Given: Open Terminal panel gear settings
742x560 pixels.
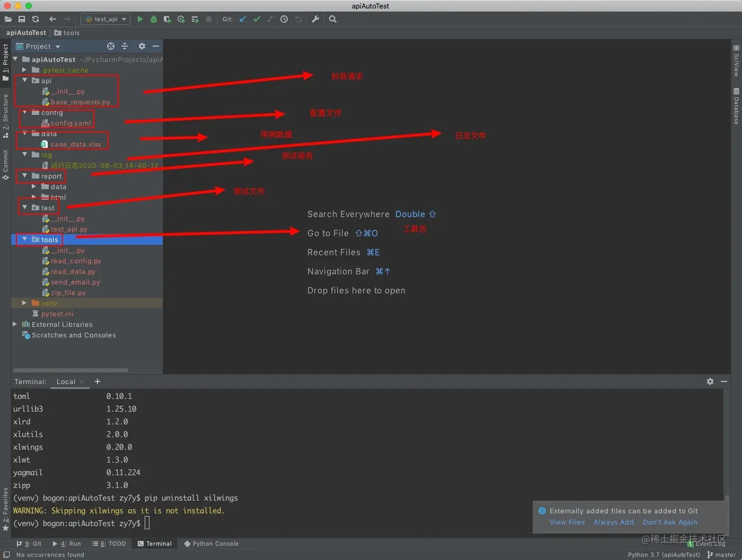Looking at the screenshot, I should 710,381.
